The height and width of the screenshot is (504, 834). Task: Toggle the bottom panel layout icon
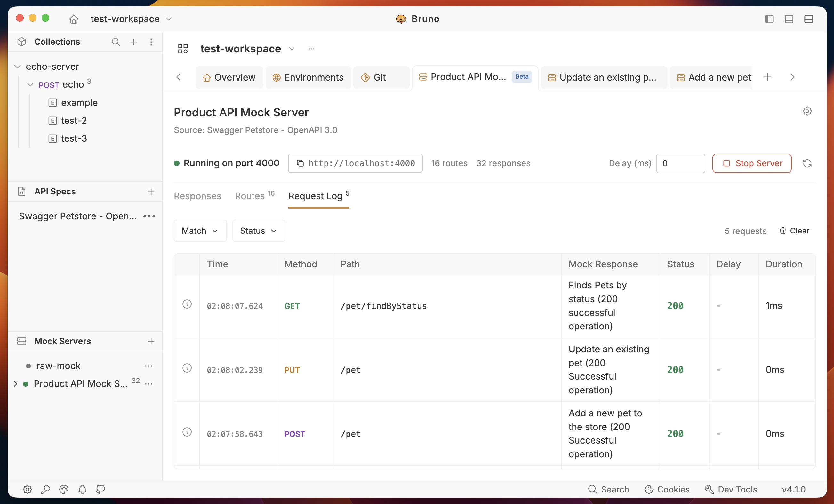tap(789, 19)
